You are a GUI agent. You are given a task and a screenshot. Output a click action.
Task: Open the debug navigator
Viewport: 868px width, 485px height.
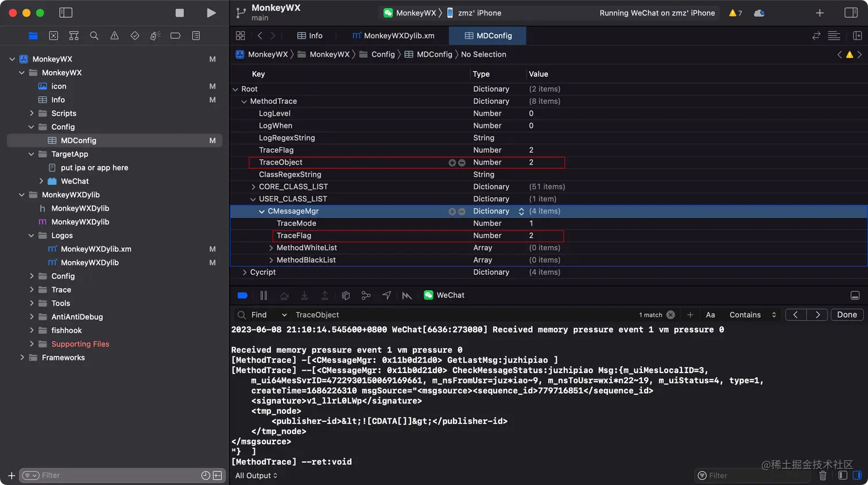pos(155,36)
